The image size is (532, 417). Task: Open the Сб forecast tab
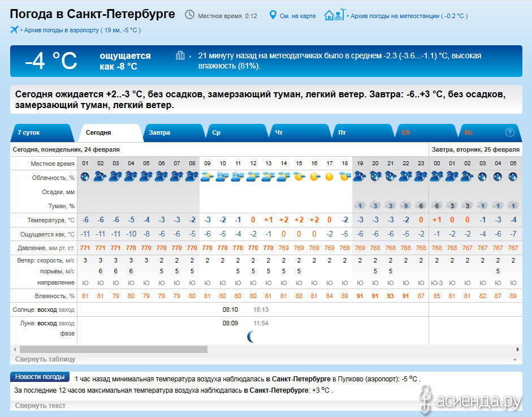[x=426, y=133]
